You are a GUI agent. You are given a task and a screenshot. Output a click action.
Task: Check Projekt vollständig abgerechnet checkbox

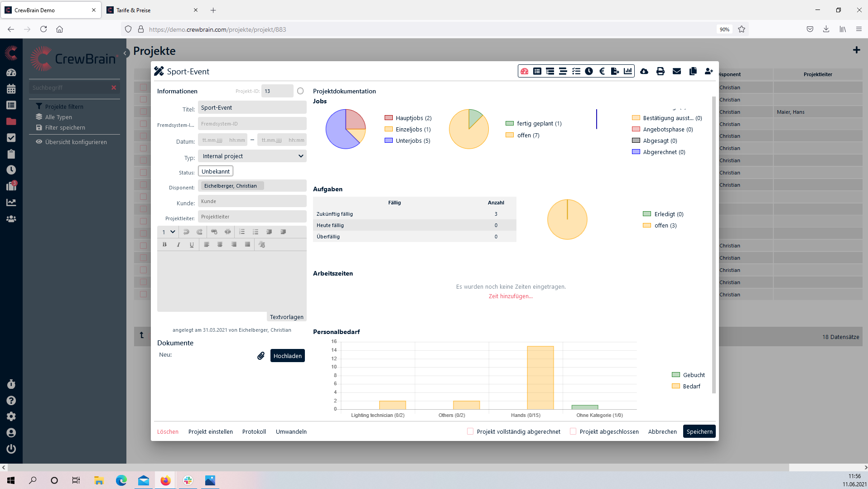470,431
